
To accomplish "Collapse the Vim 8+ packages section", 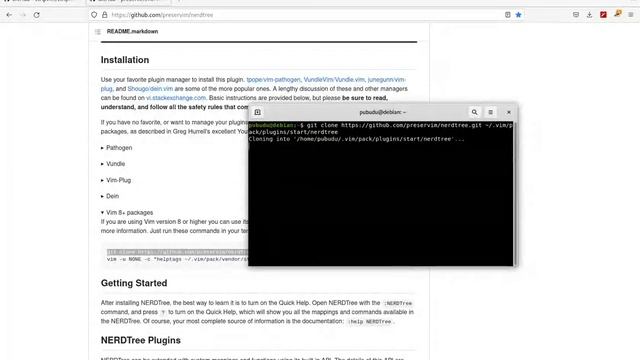I will coord(127,213).
